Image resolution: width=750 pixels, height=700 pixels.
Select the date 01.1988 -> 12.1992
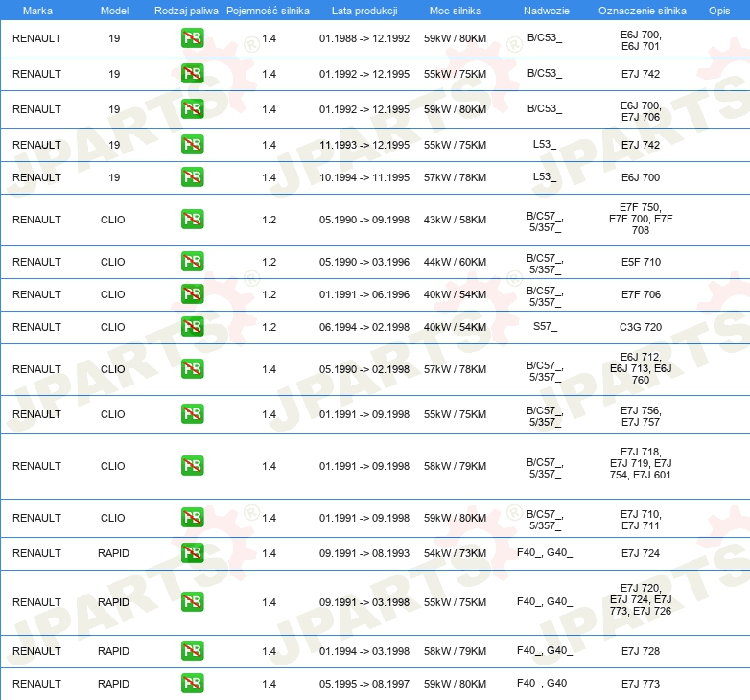(364, 38)
